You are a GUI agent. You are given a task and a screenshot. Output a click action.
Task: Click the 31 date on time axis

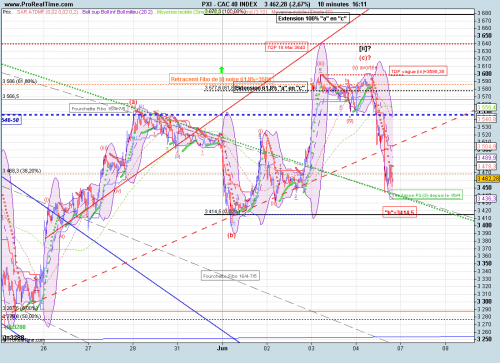point(177,348)
